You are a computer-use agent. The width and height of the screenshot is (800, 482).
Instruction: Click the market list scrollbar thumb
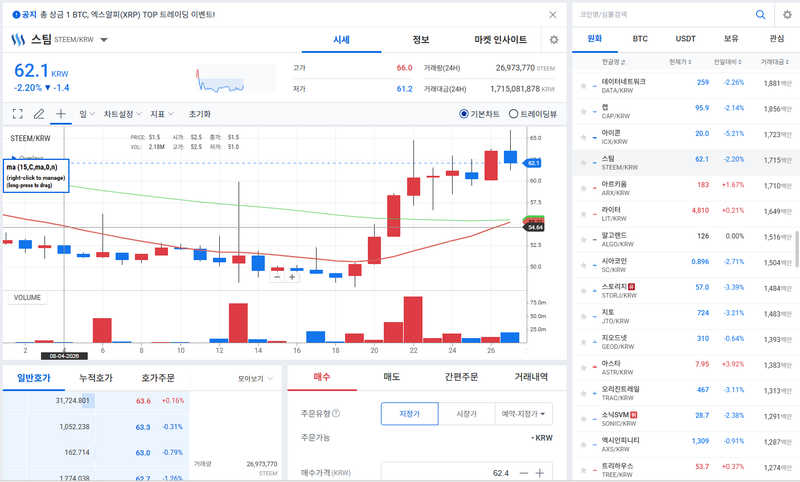click(796, 249)
